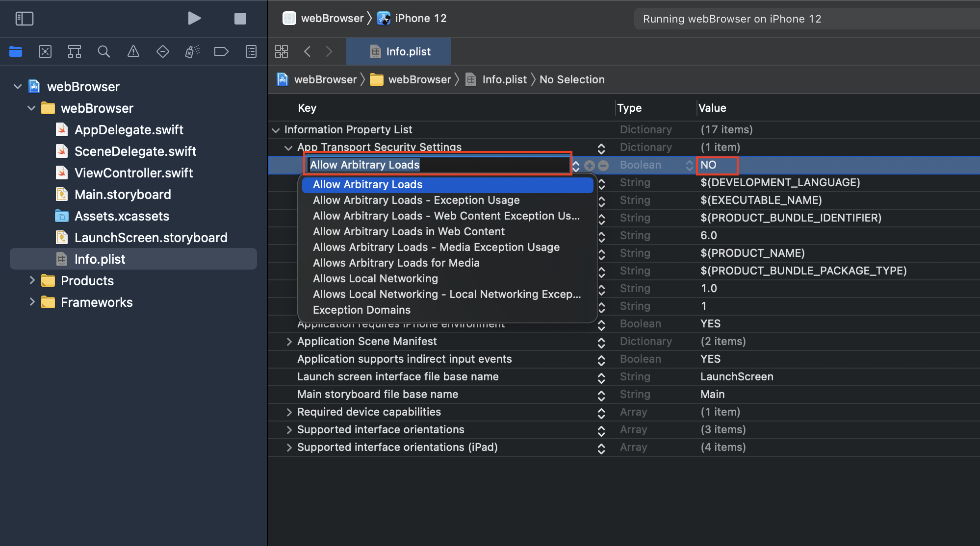Choose Allows Arbitrary Loads - Media Exception Usage
The height and width of the screenshot is (546, 980).
[447, 248]
